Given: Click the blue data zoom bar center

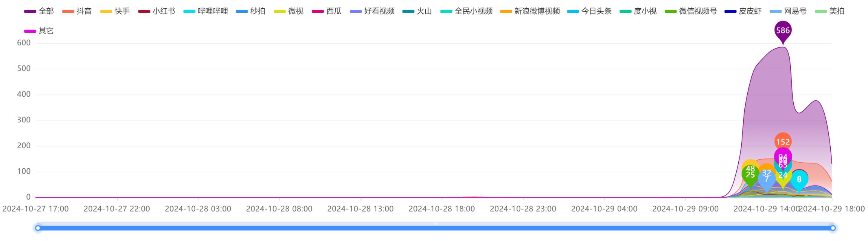Looking at the screenshot, I should (x=435, y=228).
